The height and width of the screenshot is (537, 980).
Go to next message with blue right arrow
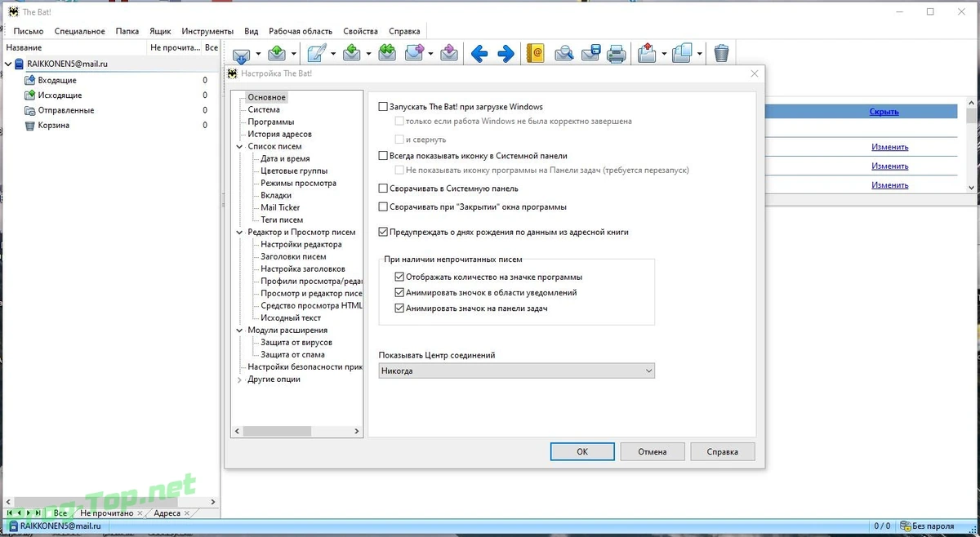(506, 55)
